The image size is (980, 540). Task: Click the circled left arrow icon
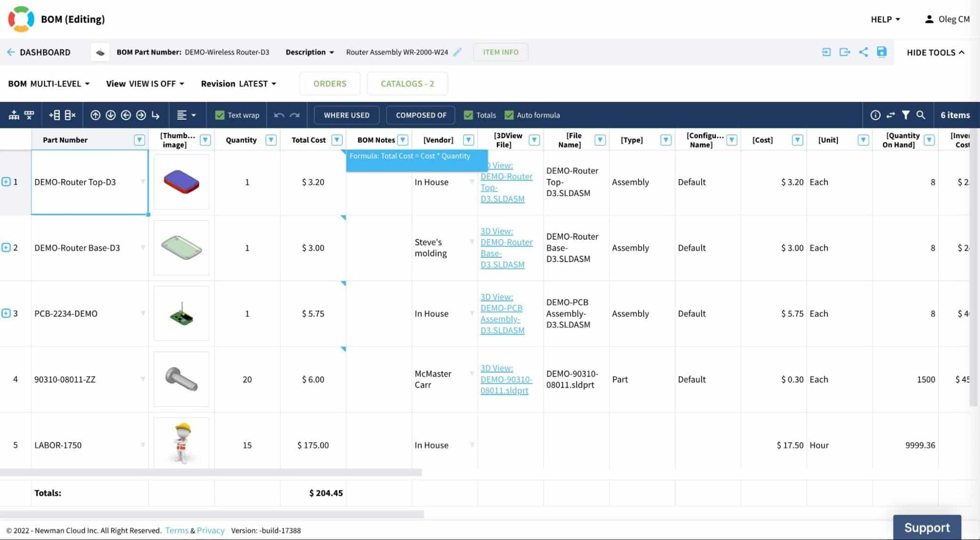click(126, 115)
